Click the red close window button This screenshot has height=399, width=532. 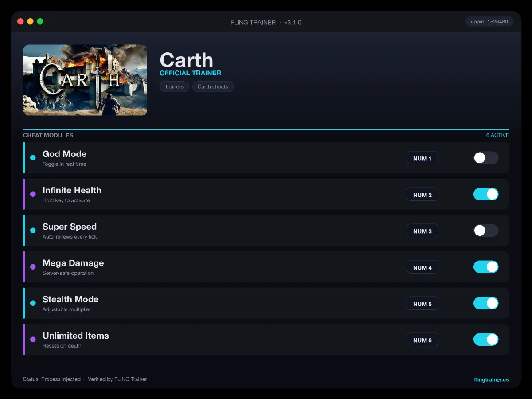pos(20,21)
